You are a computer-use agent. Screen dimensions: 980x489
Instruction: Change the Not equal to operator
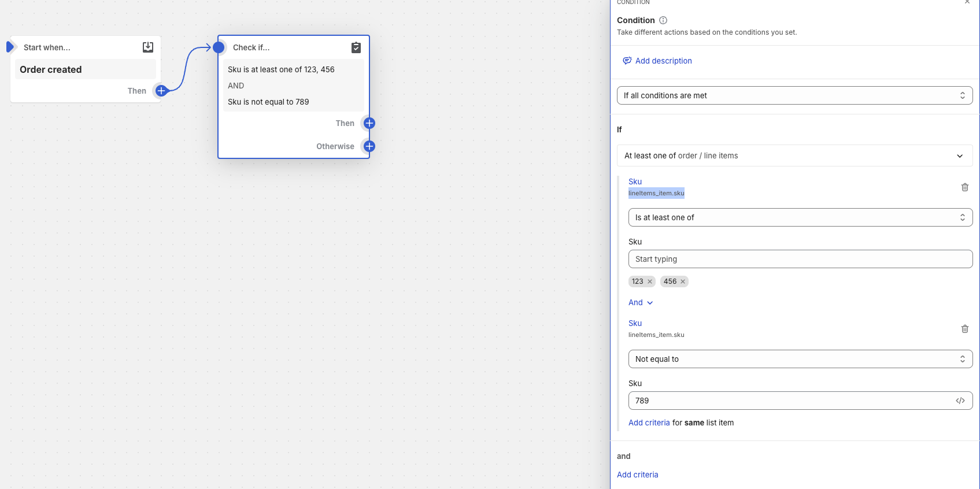[x=800, y=359]
